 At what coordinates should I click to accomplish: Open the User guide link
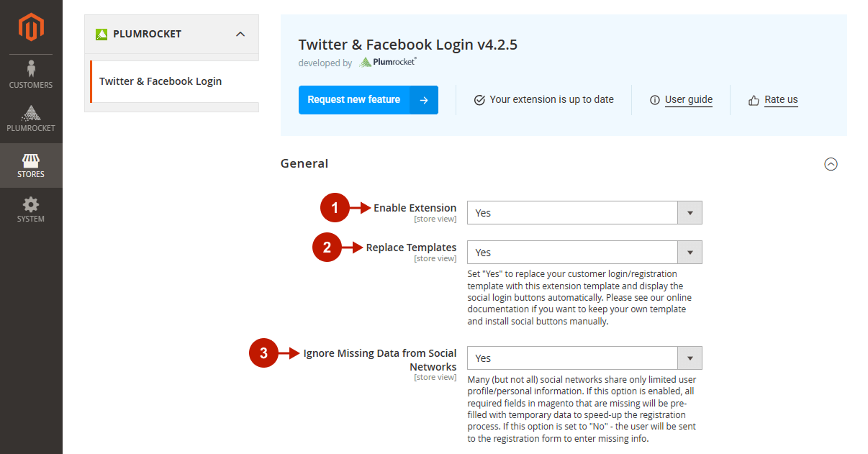tap(689, 100)
